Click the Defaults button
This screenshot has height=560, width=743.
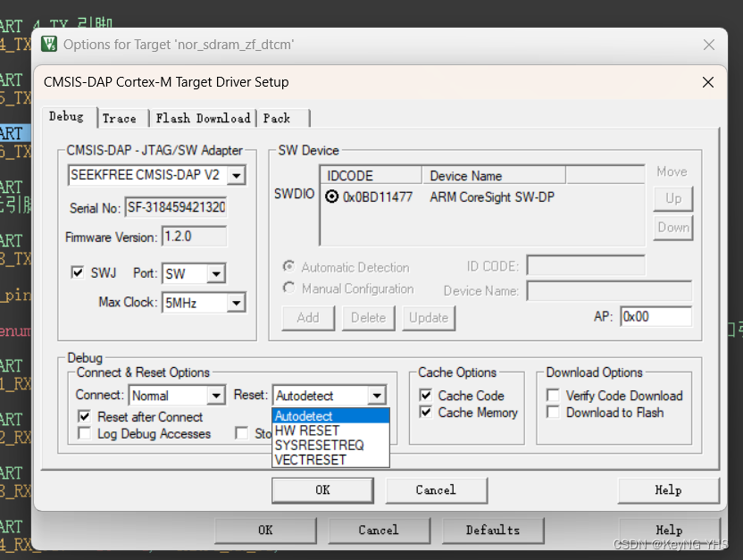click(x=492, y=530)
